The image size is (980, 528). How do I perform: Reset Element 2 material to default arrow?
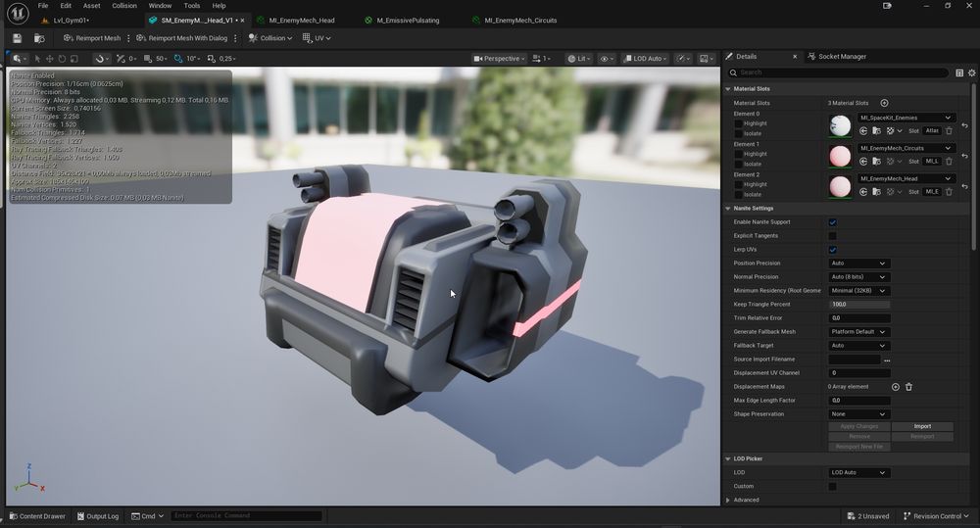tap(964, 185)
